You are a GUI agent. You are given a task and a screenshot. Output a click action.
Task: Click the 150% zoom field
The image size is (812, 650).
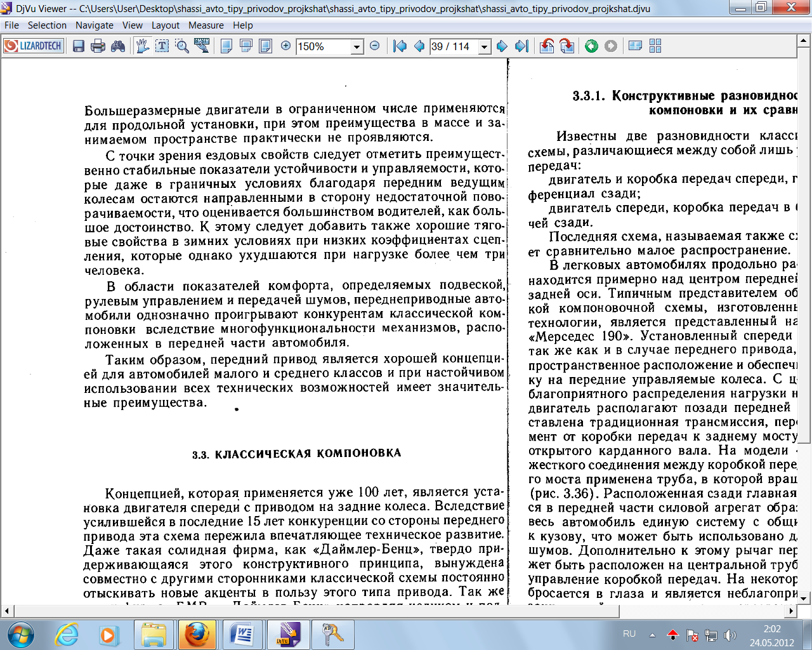323,47
